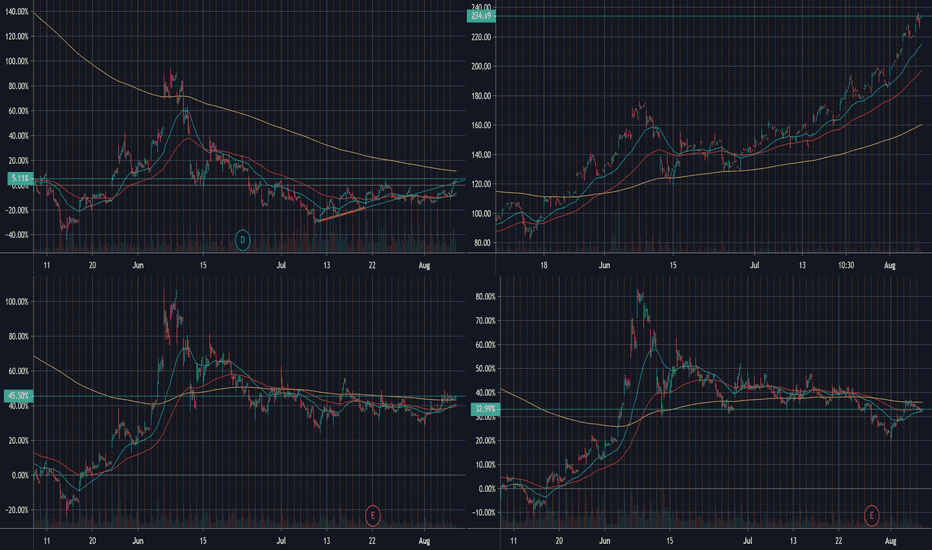Image resolution: width=932 pixels, height=550 pixels.
Task: Click 'Aug' on the 234.19 chart time axis
Action: 889,265
